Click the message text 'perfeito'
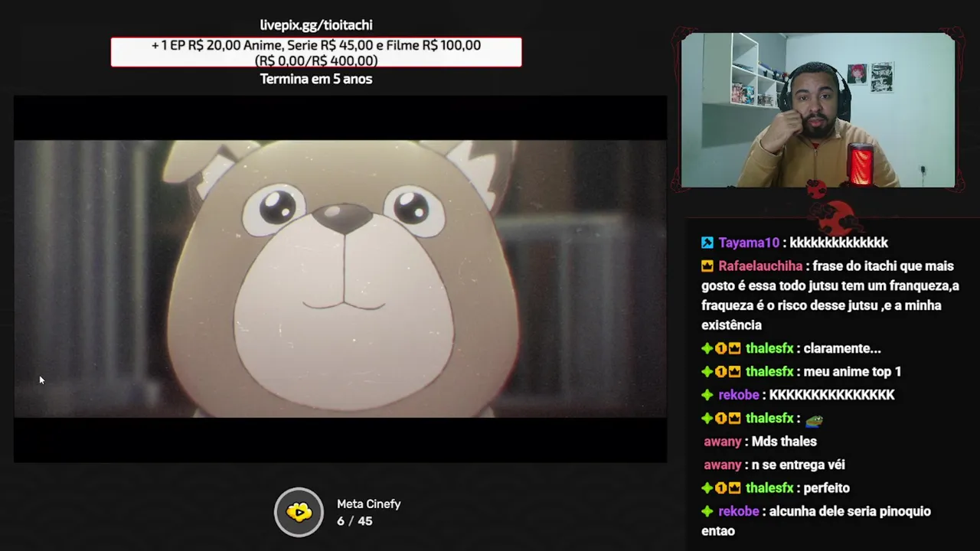The width and height of the screenshot is (980, 551). [827, 488]
